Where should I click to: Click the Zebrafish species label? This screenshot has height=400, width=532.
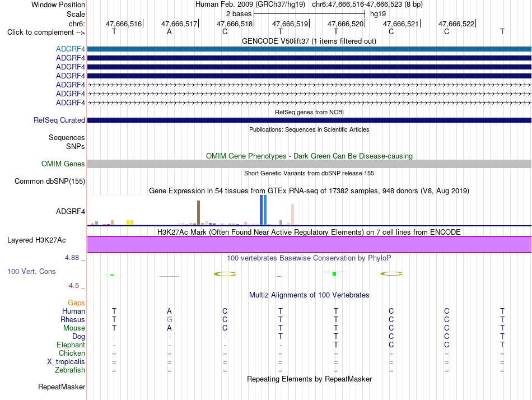tap(70, 370)
